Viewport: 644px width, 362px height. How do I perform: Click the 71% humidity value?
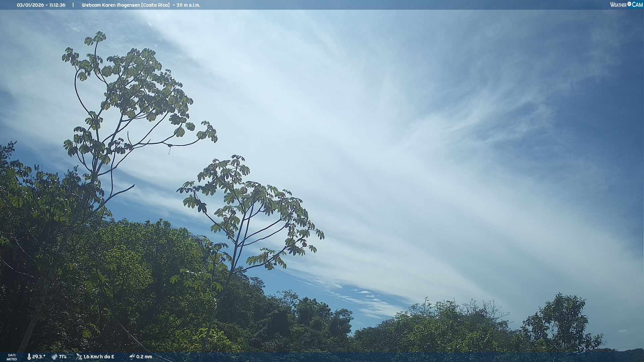(63, 357)
